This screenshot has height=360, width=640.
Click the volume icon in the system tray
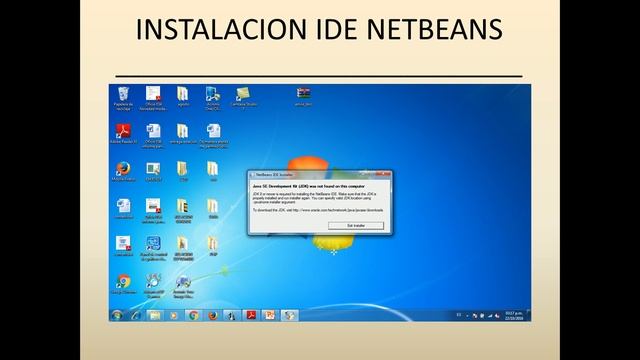pos(497,316)
